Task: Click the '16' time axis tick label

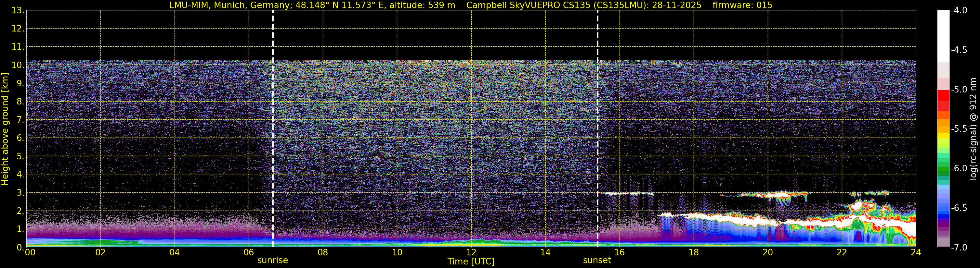Action: 619,252
